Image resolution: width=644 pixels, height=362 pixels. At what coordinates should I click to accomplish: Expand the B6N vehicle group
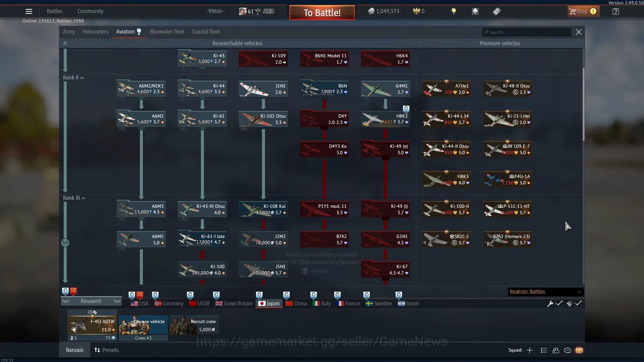coord(324,98)
